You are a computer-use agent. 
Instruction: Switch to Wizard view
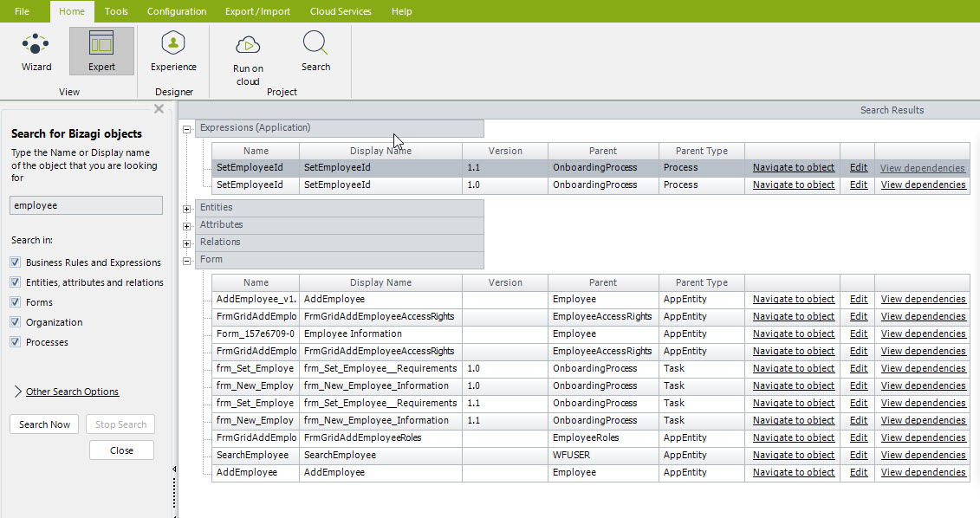36,51
